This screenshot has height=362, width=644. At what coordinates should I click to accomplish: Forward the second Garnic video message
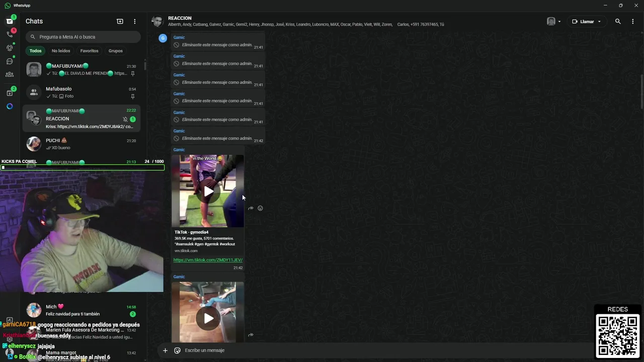pos(251,335)
